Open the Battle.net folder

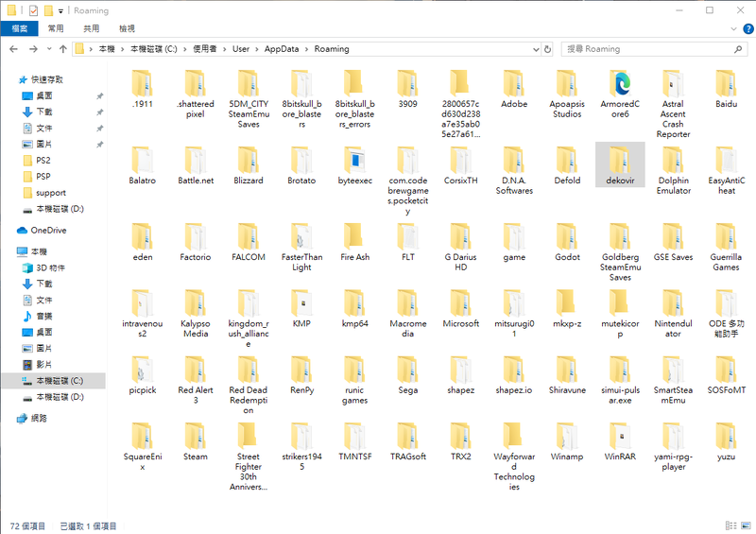click(x=196, y=166)
